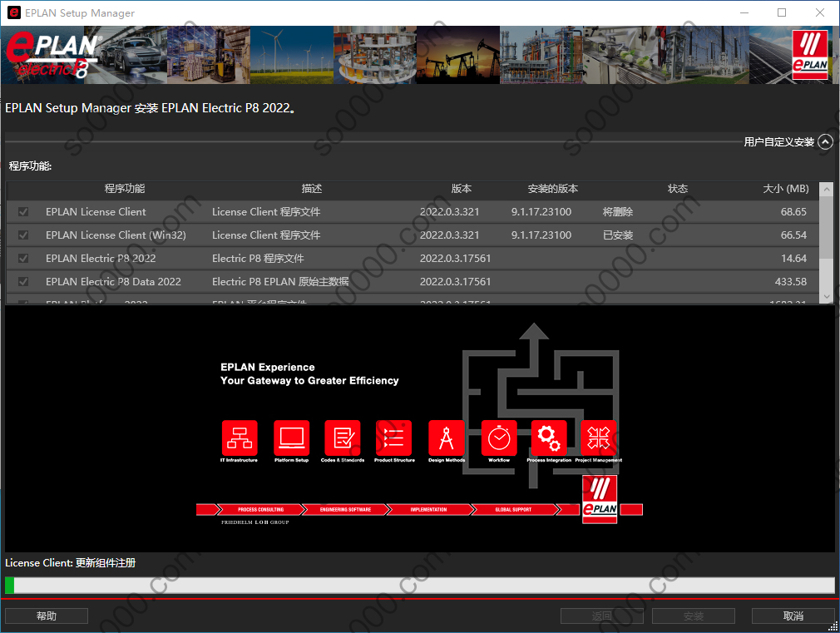Click the size value 433.58
The width and height of the screenshot is (840, 633).
pyautogui.click(x=790, y=281)
